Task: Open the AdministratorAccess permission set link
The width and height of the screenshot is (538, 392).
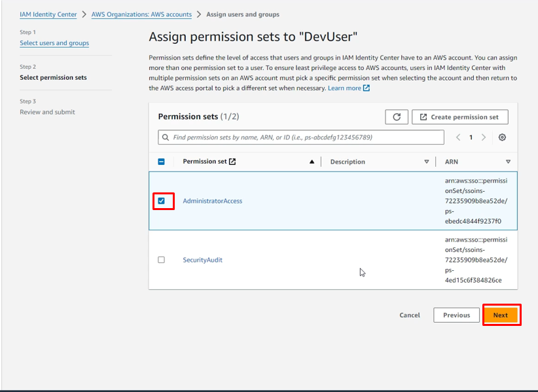Action: click(213, 201)
